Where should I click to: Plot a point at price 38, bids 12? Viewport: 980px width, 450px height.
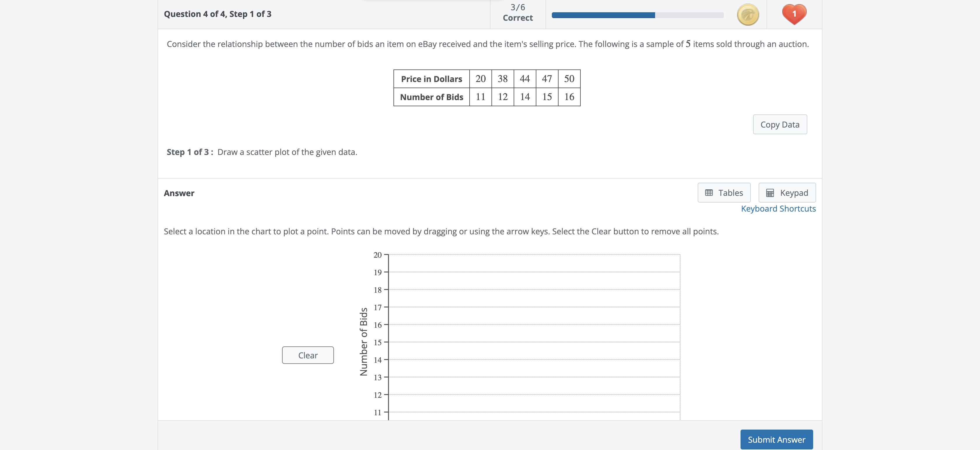(x=563, y=395)
